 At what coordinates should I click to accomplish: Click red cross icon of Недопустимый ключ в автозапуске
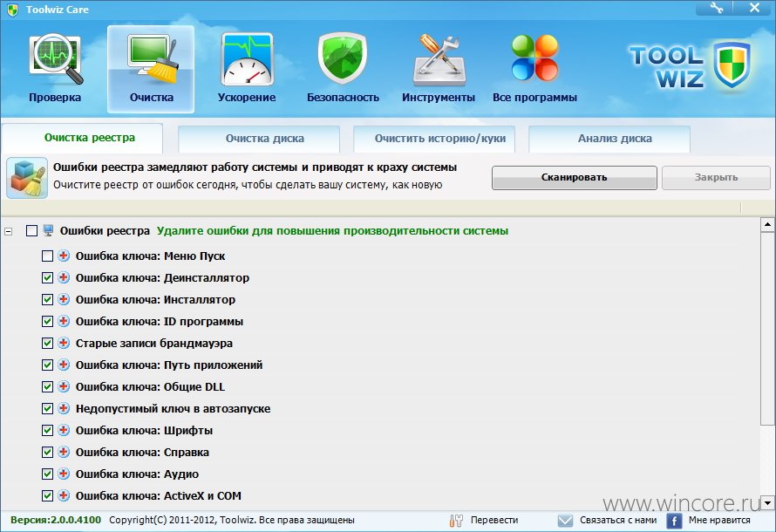click(x=64, y=408)
